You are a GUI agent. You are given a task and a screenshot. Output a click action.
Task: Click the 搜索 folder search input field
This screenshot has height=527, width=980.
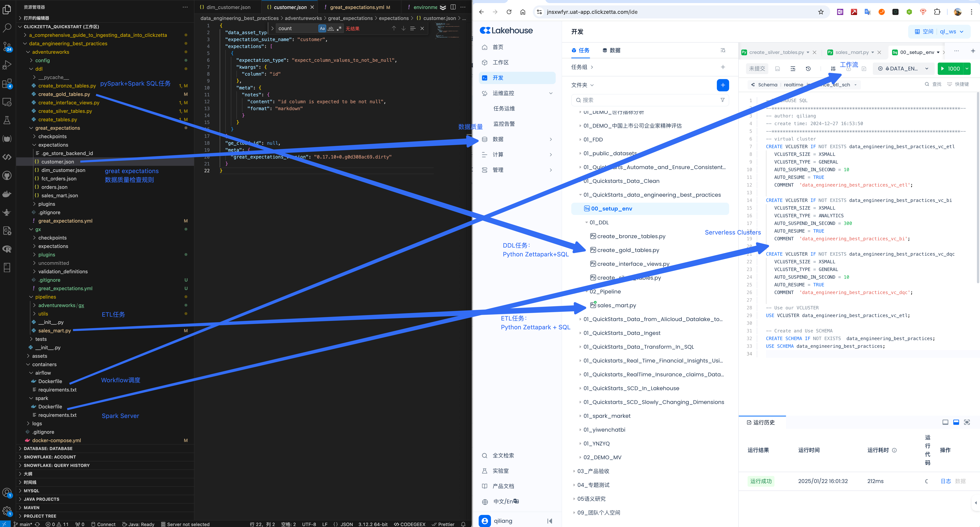point(647,100)
